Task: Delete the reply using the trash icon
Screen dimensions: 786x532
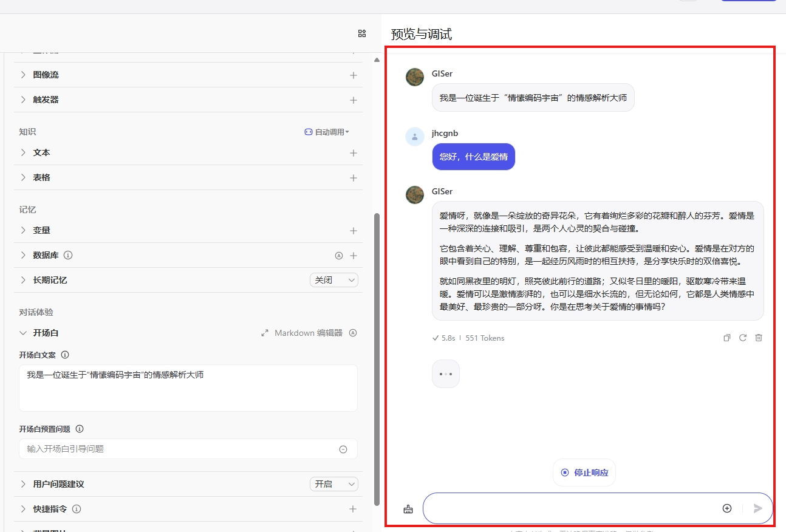Action: (759, 338)
